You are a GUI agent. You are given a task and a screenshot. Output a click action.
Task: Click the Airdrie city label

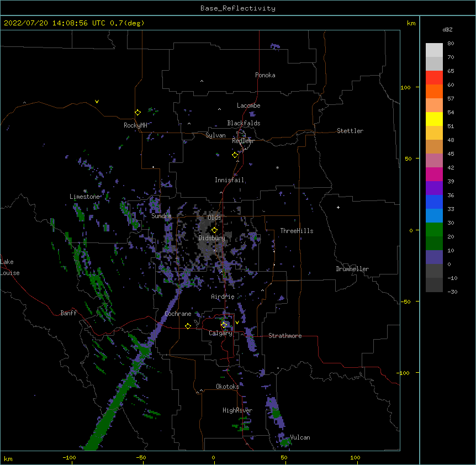pos(223,297)
